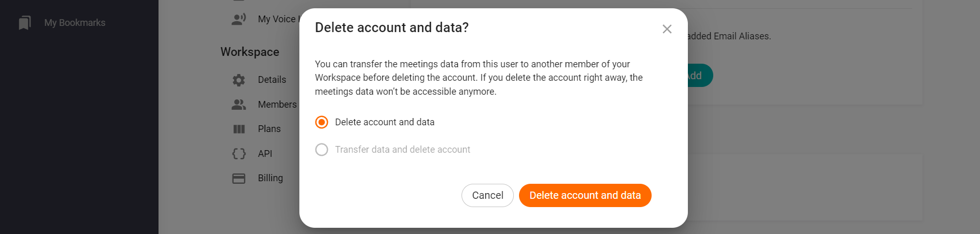Open the Billing page

point(270,178)
